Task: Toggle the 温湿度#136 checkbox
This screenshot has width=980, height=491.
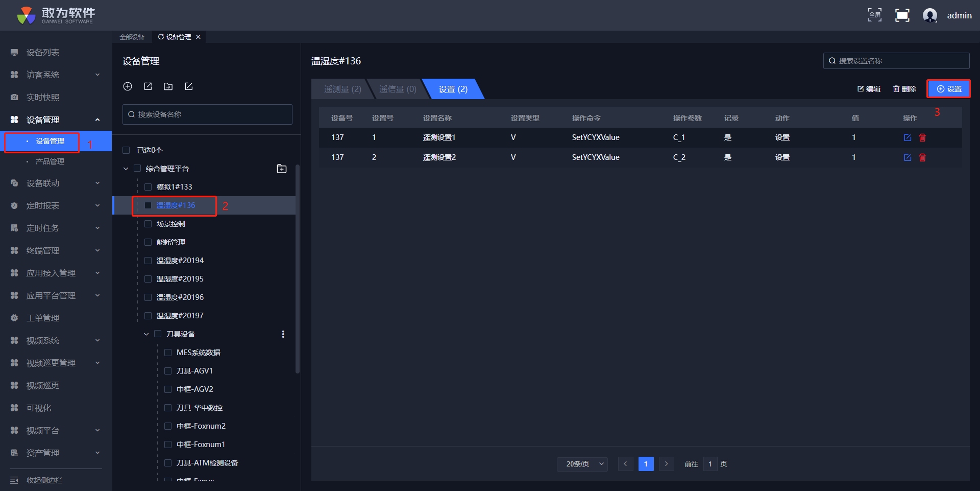Action: click(x=148, y=205)
